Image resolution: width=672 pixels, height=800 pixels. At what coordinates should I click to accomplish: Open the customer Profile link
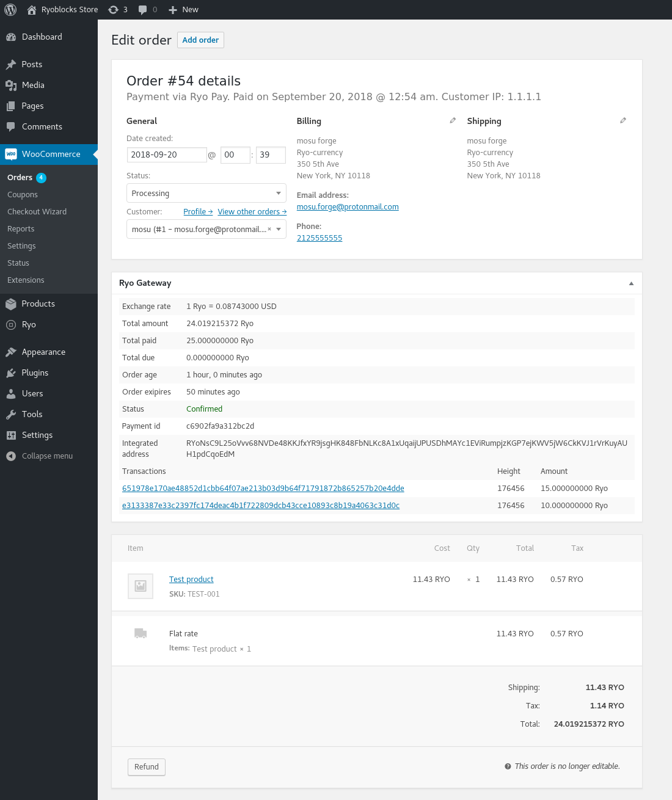tap(198, 212)
